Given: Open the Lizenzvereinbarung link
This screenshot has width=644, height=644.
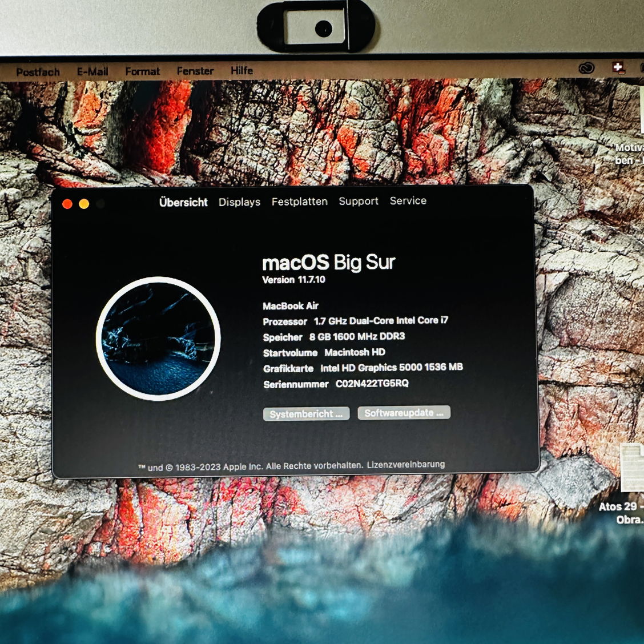Looking at the screenshot, I should point(406,464).
